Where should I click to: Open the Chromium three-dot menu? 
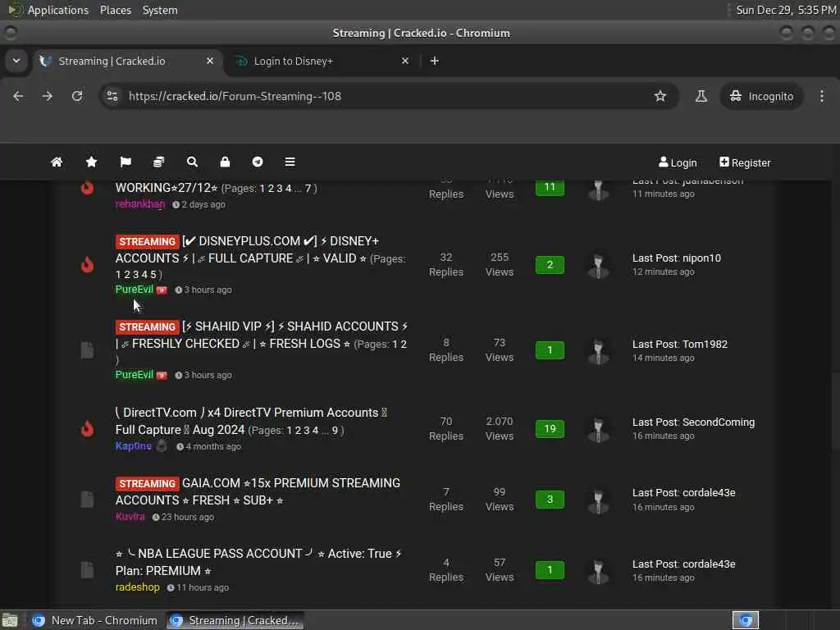pos(822,96)
